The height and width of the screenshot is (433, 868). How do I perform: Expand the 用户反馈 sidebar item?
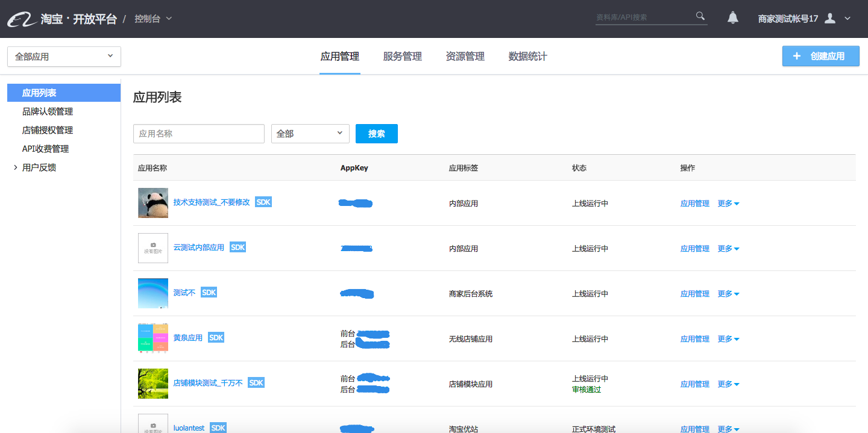(x=35, y=167)
